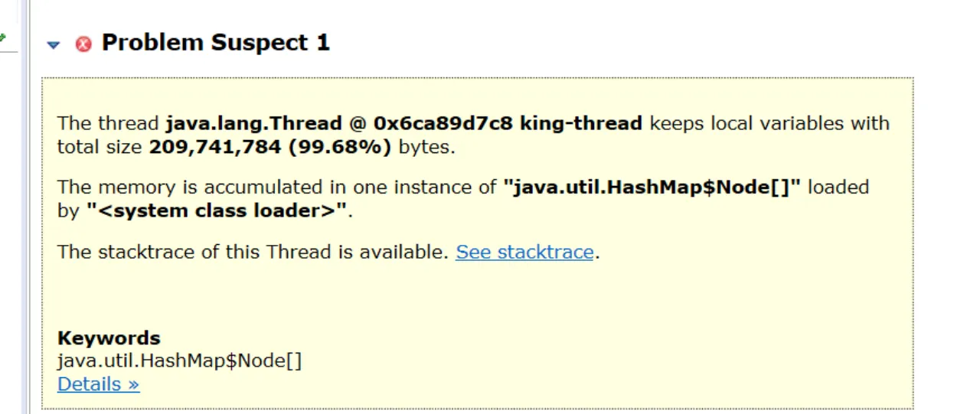Click the green icon at left edge
This screenshot has width=980, height=414.
(x=2, y=36)
